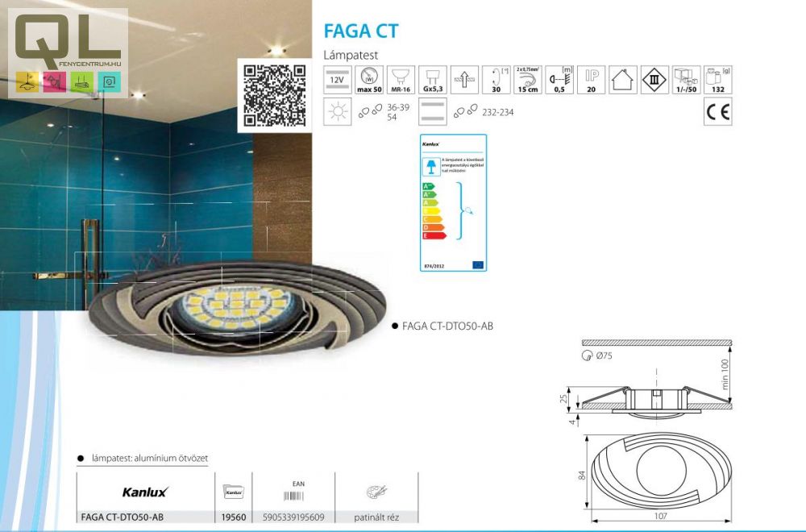Image resolution: width=806 pixels, height=532 pixels.
Task: Click the 84 height dimension
Action: tap(582, 476)
